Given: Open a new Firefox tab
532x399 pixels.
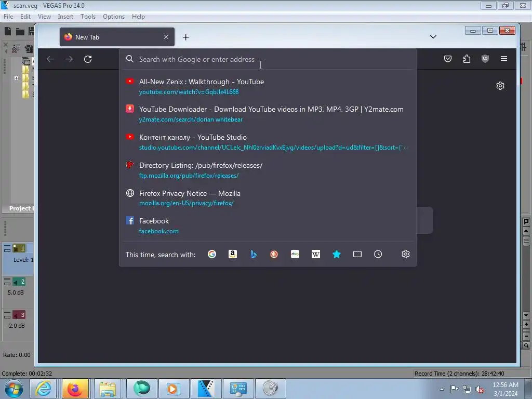Looking at the screenshot, I should pyautogui.click(x=185, y=37).
